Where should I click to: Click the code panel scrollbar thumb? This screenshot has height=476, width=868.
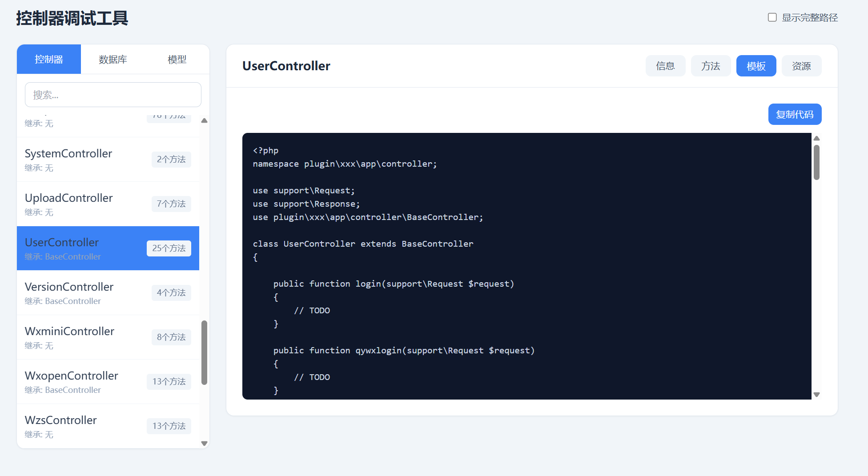click(x=816, y=162)
